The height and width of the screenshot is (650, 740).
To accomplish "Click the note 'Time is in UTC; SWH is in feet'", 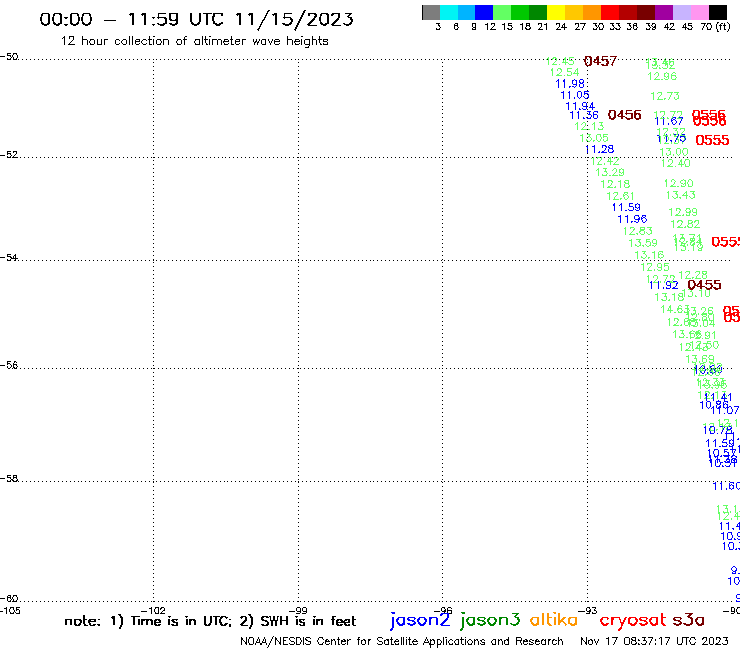I will click(210, 621).
